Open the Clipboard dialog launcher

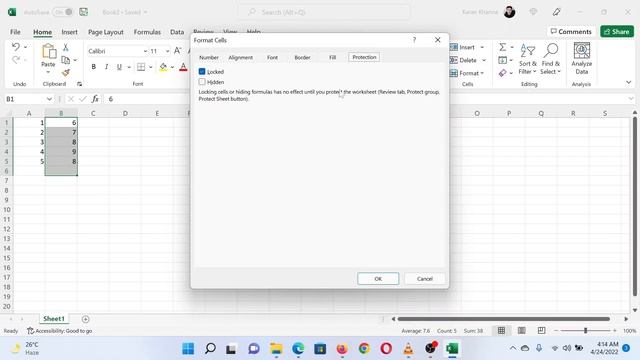[79, 84]
